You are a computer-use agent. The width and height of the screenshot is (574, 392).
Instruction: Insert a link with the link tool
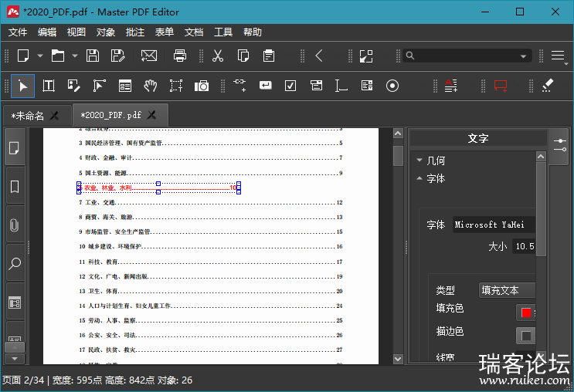(239, 85)
